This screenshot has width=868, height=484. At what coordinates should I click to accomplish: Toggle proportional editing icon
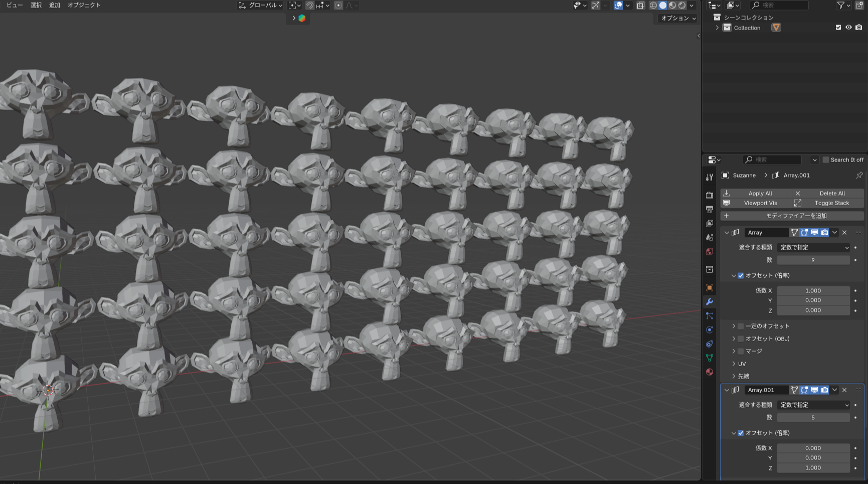[338, 5]
